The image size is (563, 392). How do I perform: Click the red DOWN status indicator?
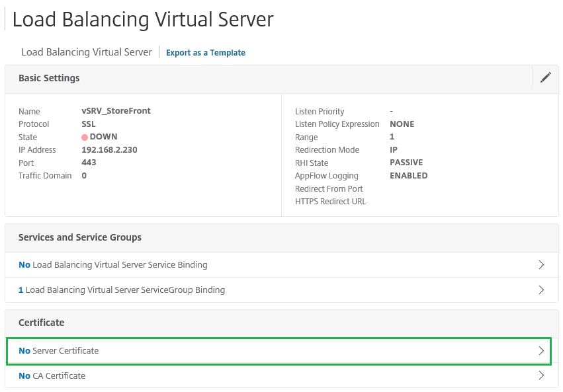[85, 137]
